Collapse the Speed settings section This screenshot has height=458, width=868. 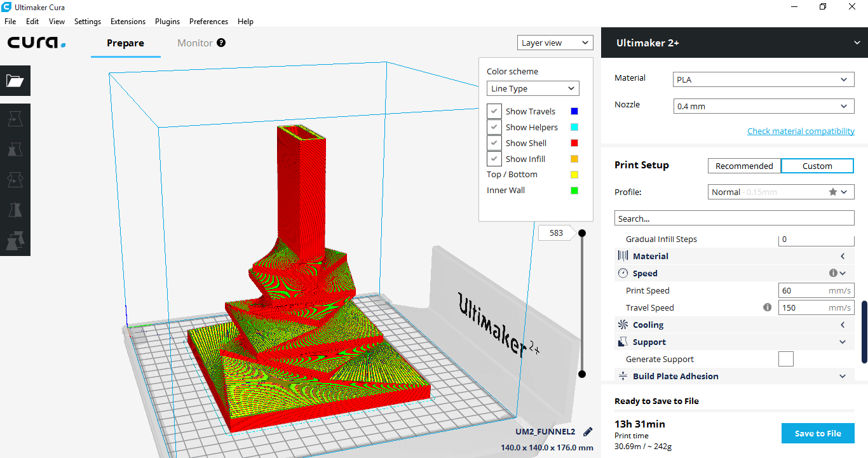[843, 273]
